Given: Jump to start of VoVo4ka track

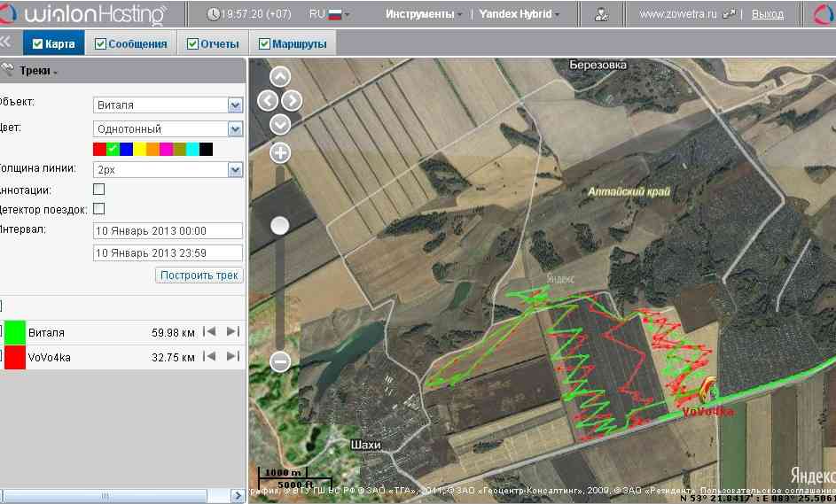Looking at the screenshot, I should click(x=210, y=357).
